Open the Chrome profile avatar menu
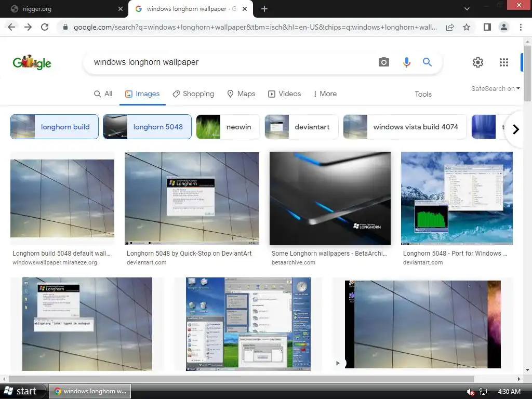This screenshot has width=532, height=399. pos(504,27)
